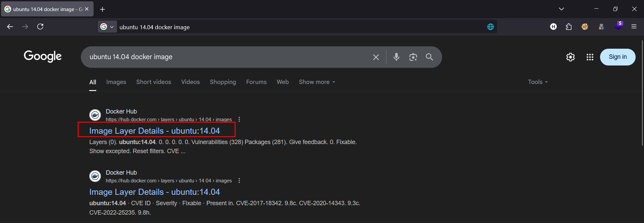Image resolution: width=644 pixels, height=223 pixels.
Task: Click the Sign in button
Action: tap(617, 57)
